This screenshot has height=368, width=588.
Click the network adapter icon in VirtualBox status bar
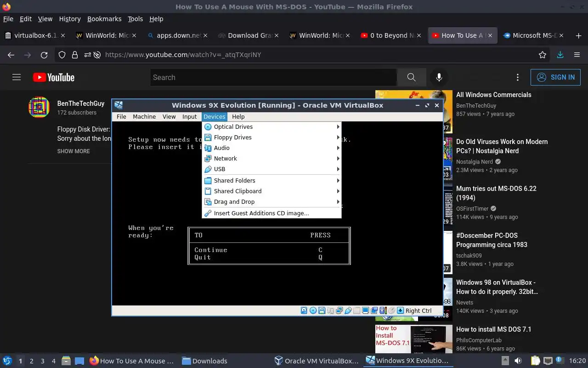pos(339,310)
